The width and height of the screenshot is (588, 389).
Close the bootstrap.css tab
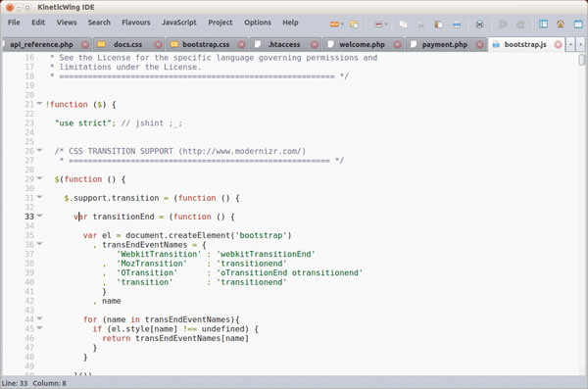[x=241, y=44]
